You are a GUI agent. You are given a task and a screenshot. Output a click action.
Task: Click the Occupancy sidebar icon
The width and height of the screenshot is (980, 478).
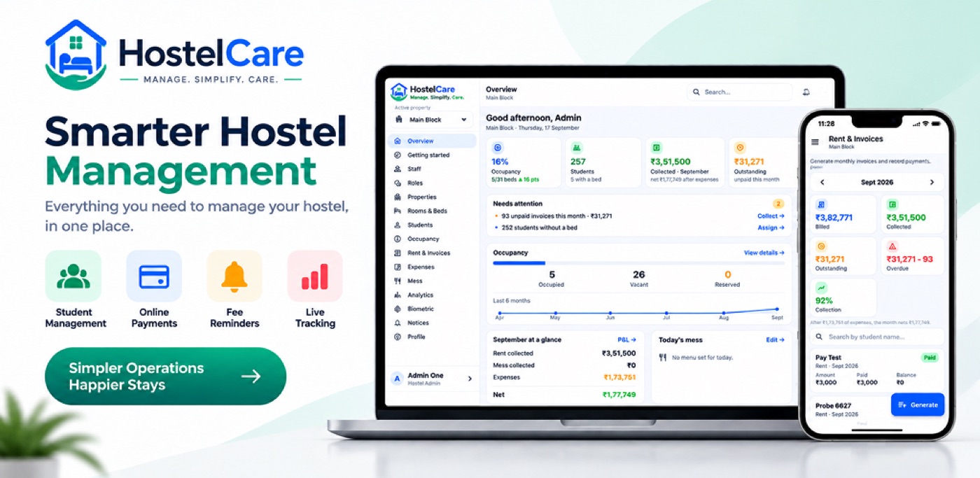tap(398, 239)
